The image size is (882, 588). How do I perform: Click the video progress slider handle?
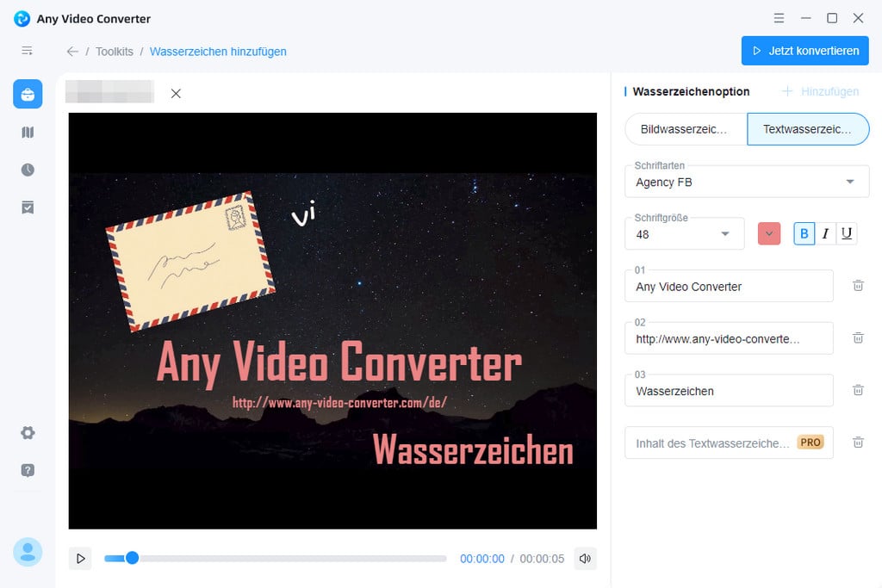[132, 558]
